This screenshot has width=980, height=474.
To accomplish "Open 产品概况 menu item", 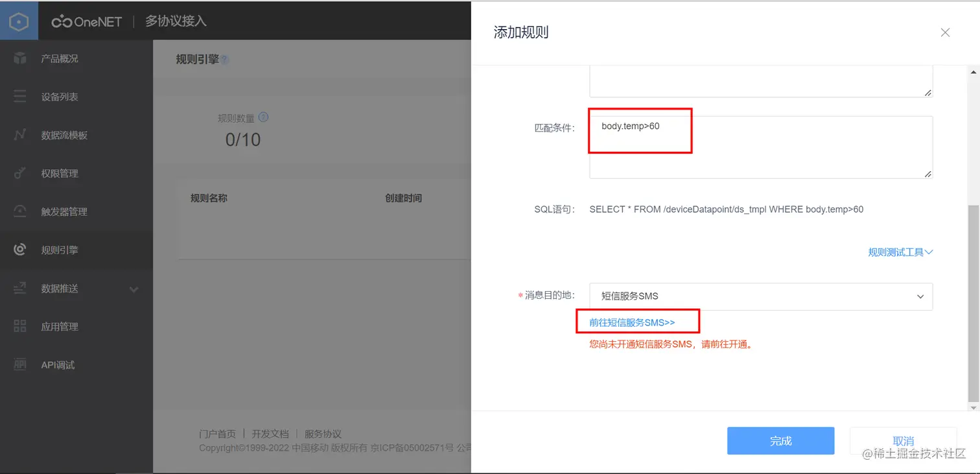I will [x=76, y=58].
